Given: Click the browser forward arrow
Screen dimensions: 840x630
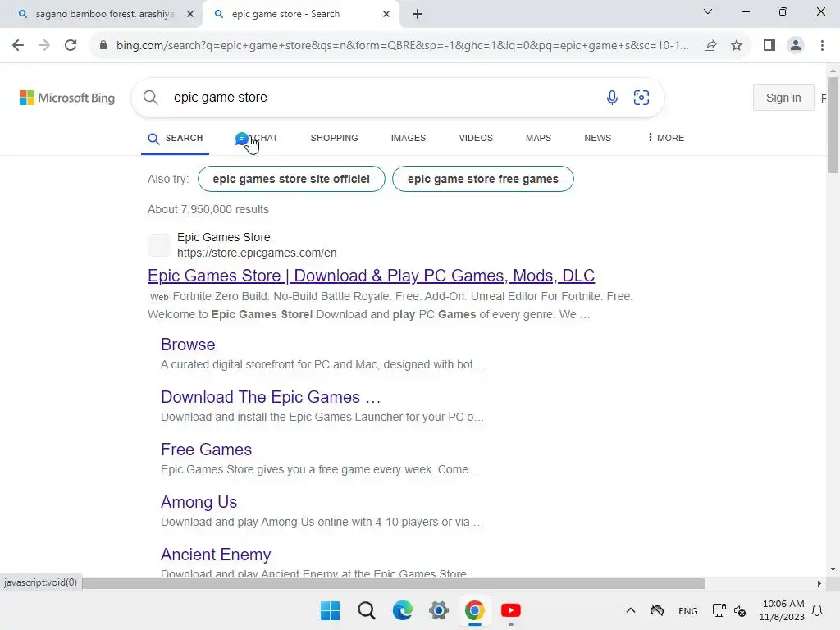Looking at the screenshot, I should coord(44,46).
